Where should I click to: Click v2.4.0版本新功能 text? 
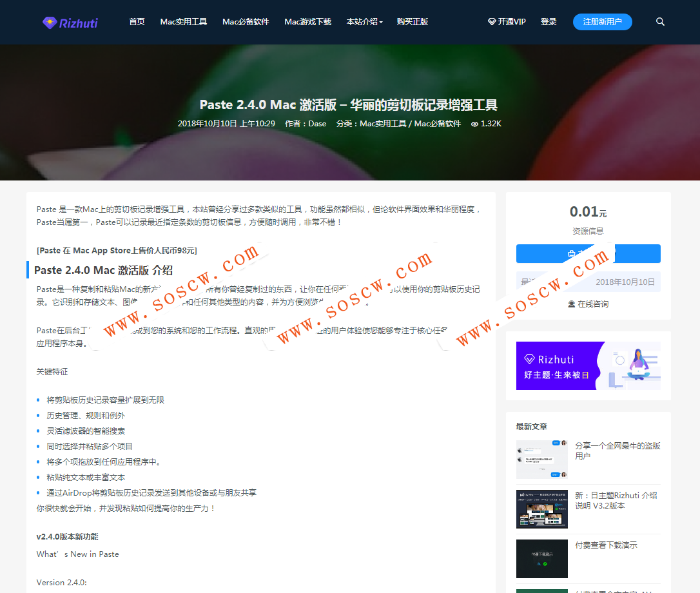(68, 537)
